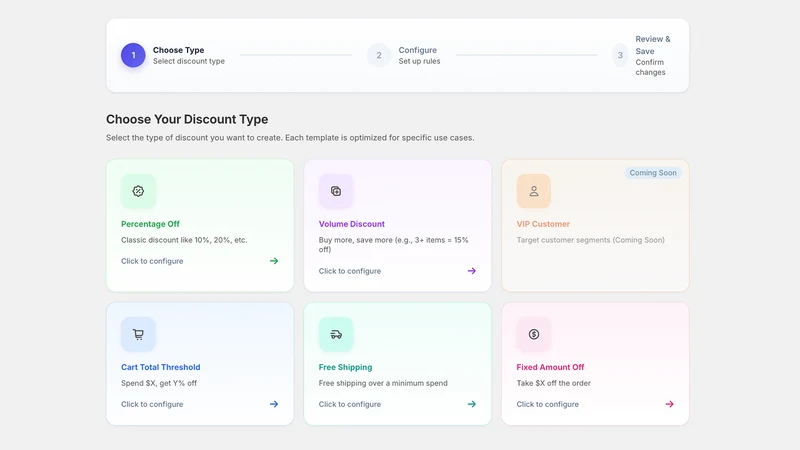800x450 pixels.
Task: Click 'Confirm changes' step subtitle
Action: 651,67
